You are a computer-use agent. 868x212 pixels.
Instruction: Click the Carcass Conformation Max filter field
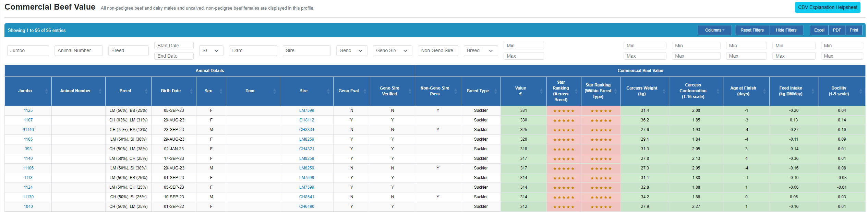(x=696, y=56)
